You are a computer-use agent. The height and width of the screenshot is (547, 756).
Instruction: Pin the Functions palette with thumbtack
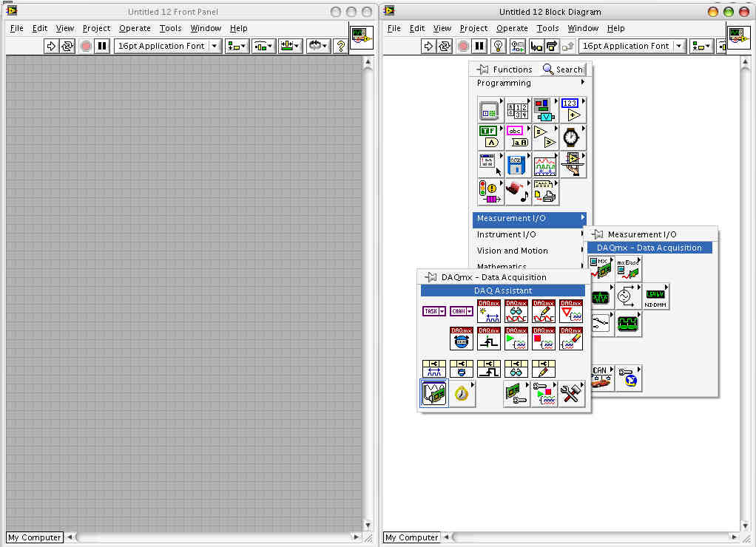point(483,69)
